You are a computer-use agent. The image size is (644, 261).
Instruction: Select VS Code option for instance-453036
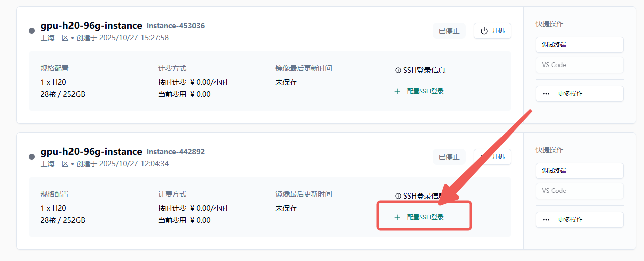coord(579,65)
